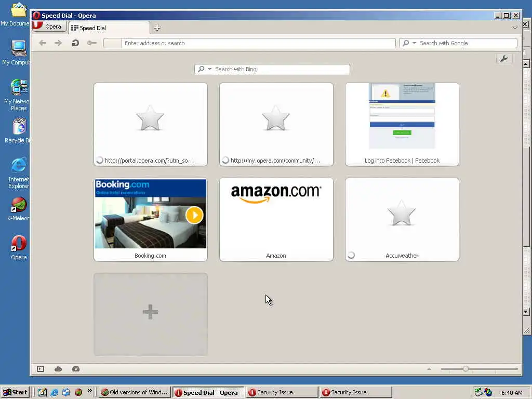Image resolution: width=532 pixels, height=399 pixels.
Task: Open the Windows Start menu
Action: coord(15,392)
